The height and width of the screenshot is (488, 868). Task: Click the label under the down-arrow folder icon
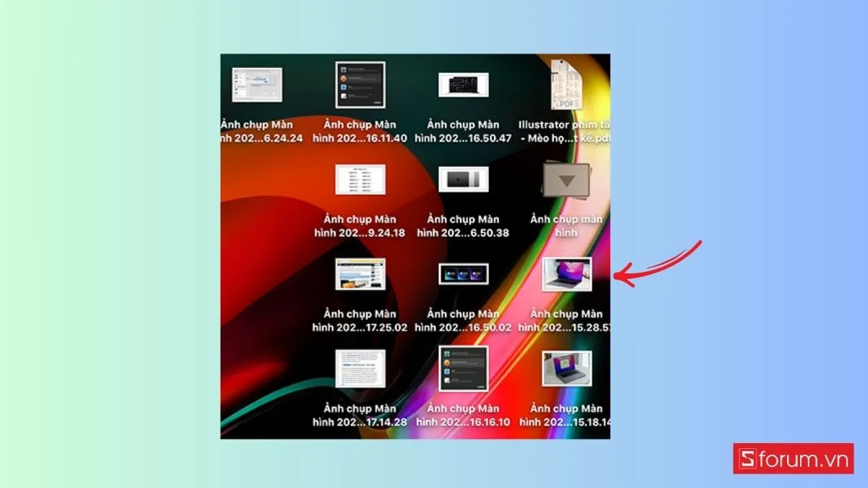pos(566,226)
